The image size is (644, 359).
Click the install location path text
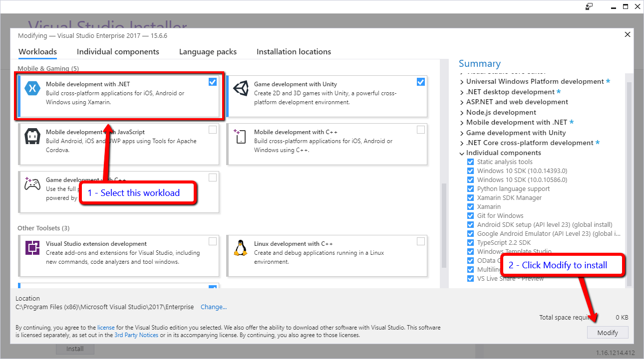[105, 307]
